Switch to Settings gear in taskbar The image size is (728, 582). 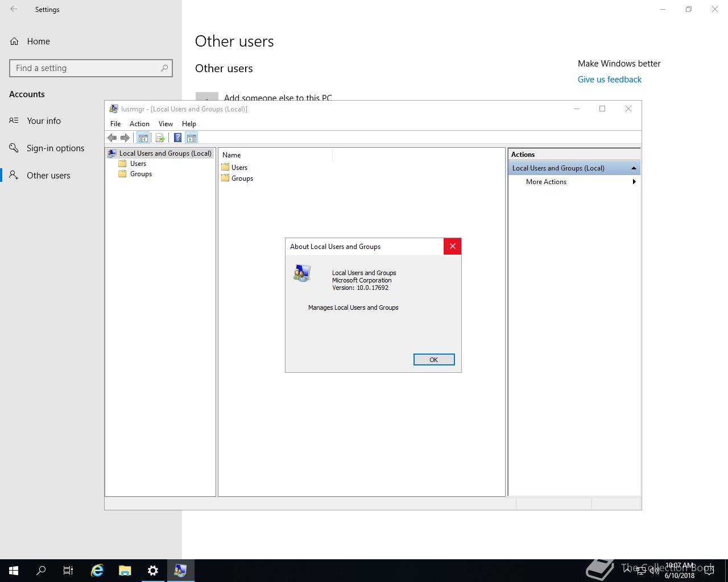click(x=153, y=571)
